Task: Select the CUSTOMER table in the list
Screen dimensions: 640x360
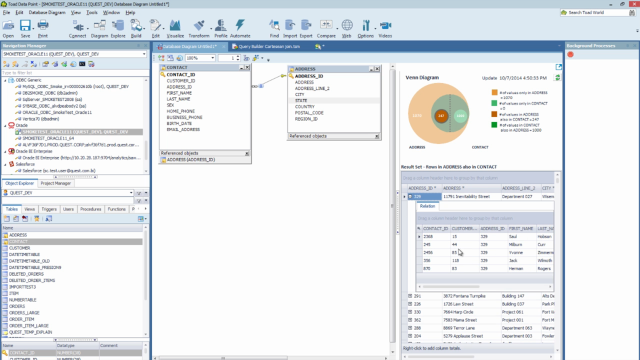Action: click(x=19, y=248)
